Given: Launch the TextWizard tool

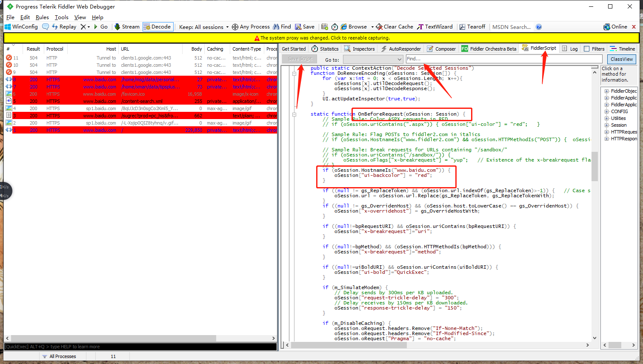Looking at the screenshot, I should [x=435, y=26].
